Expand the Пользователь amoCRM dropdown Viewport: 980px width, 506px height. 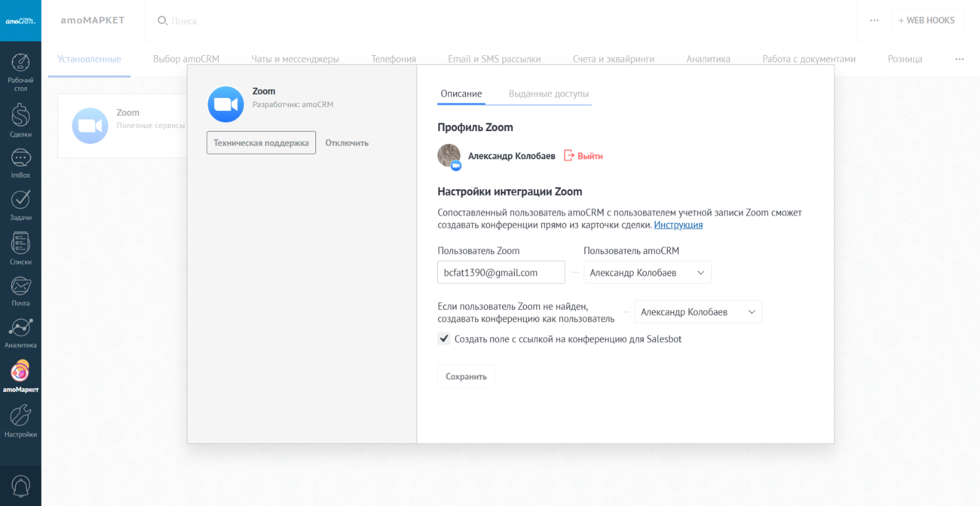[647, 273]
